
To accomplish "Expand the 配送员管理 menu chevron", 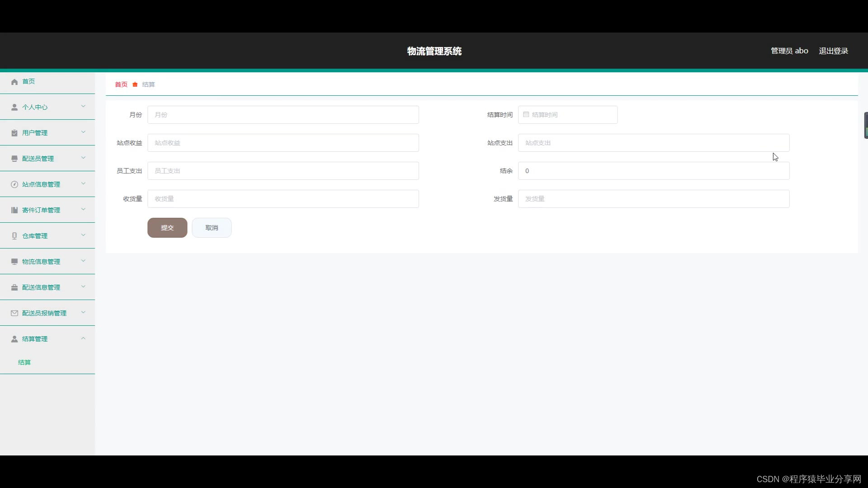I will click(x=83, y=158).
